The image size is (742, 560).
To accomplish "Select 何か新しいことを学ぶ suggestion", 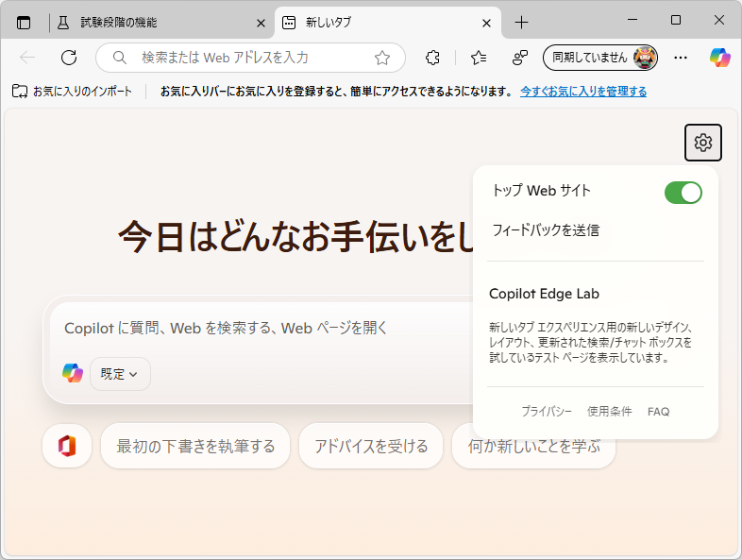I will pos(533,446).
